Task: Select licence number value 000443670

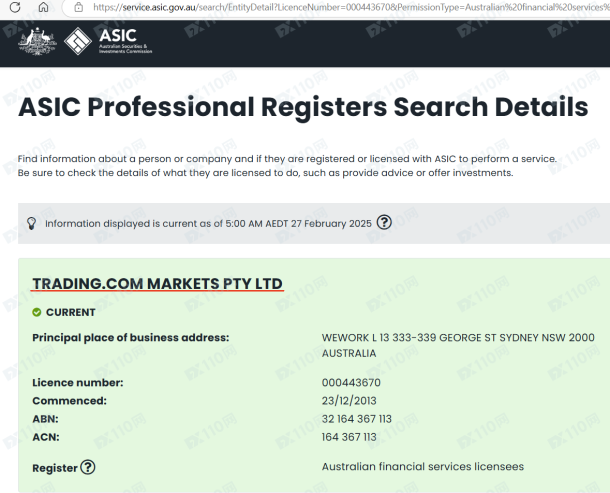Action: (351, 382)
